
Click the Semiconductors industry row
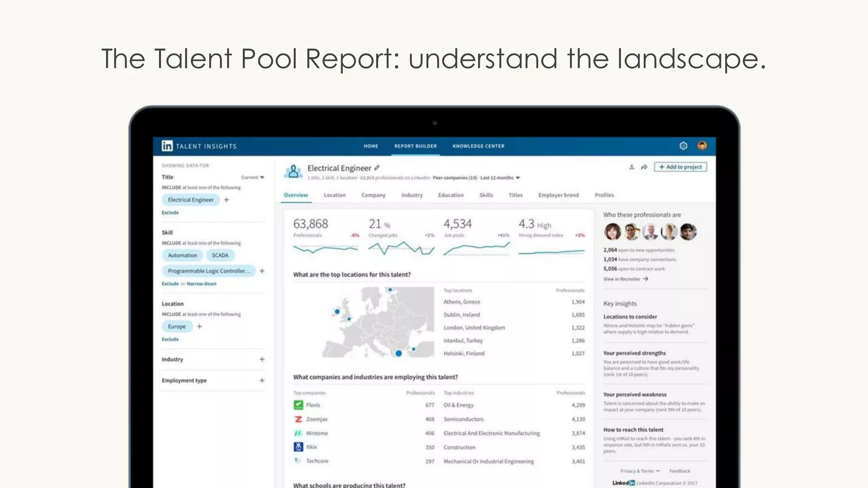[514, 419]
